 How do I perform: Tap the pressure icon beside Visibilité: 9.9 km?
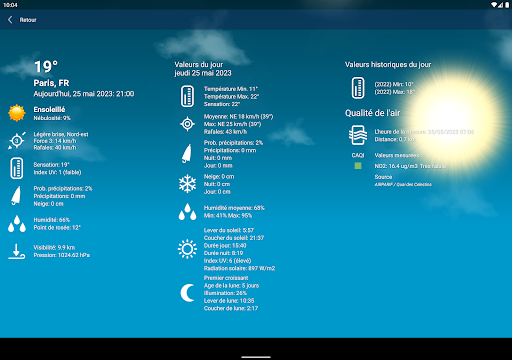click(17, 251)
